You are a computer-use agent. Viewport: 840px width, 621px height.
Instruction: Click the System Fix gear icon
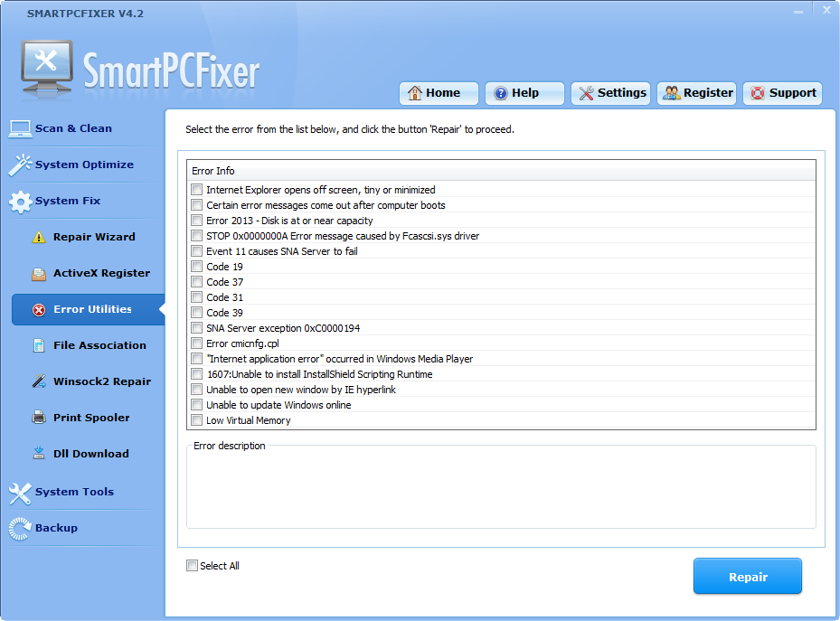[x=21, y=202]
